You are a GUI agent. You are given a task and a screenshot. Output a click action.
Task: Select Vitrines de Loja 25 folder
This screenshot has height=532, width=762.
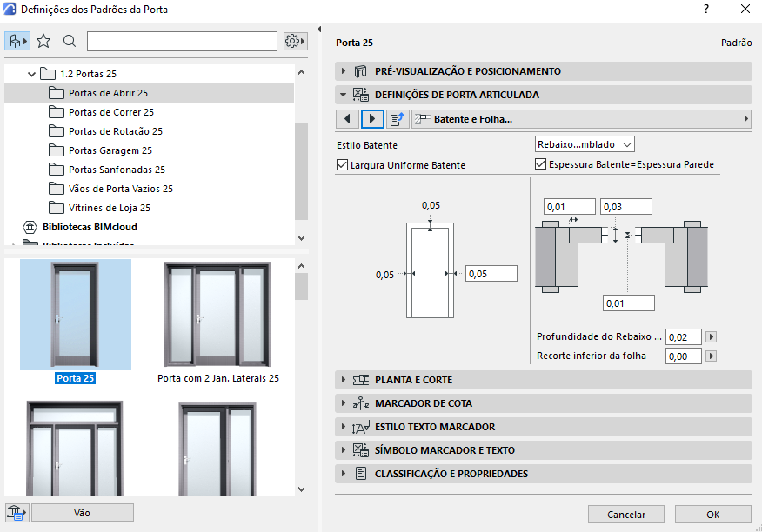coord(110,208)
